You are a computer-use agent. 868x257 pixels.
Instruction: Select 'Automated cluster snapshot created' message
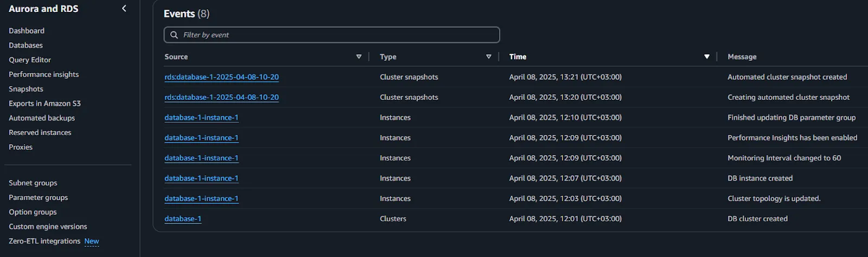coord(787,77)
